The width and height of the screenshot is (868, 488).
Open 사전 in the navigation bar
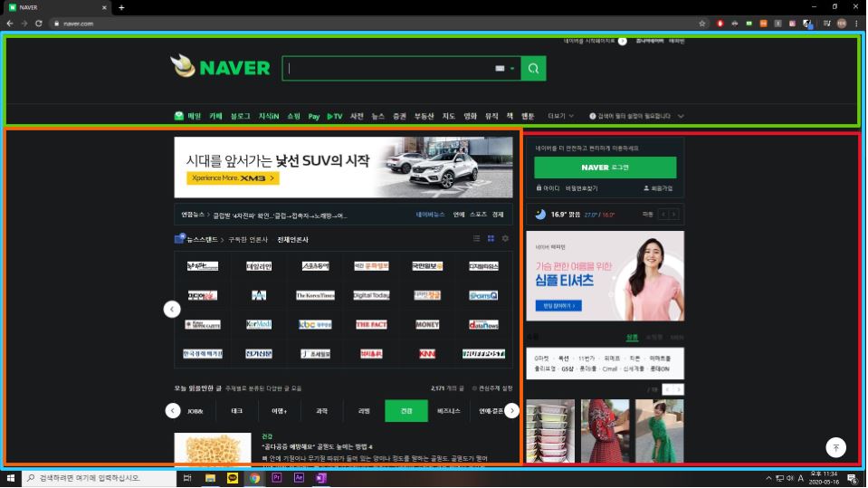(x=357, y=116)
